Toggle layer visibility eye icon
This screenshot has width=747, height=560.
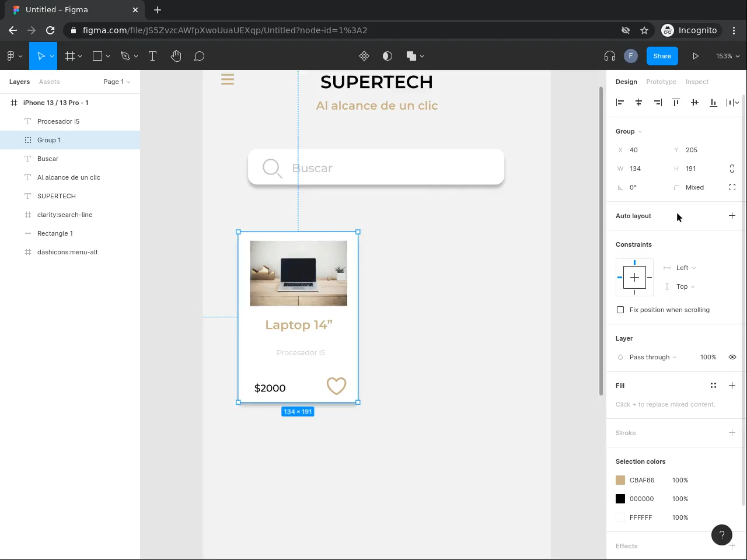click(x=732, y=357)
